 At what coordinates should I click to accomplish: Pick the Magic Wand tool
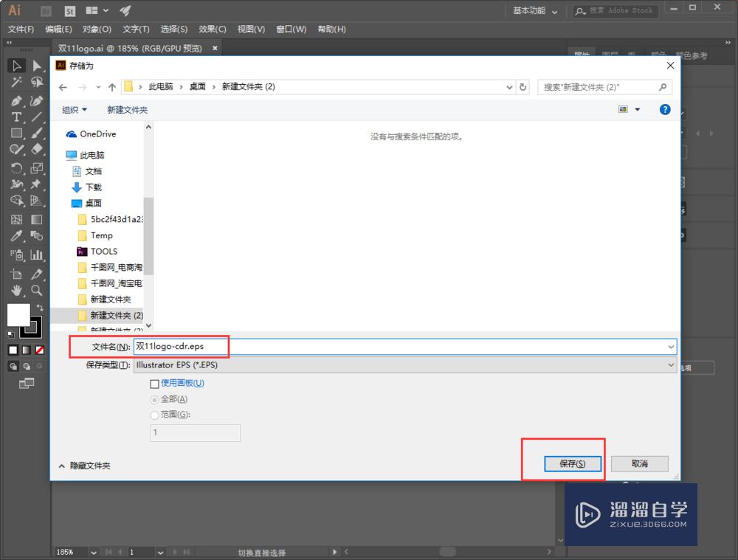point(16,83)
